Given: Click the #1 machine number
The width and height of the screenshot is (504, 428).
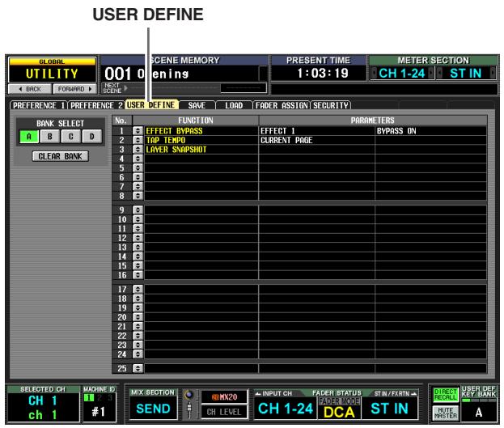Looking at the screenshot, I should [x=99, y=412].
